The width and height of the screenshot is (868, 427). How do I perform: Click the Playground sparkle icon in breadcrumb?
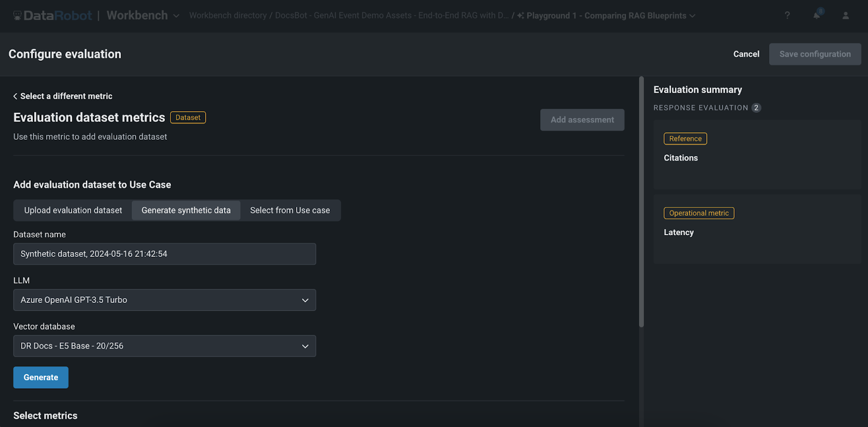point(520,16)
